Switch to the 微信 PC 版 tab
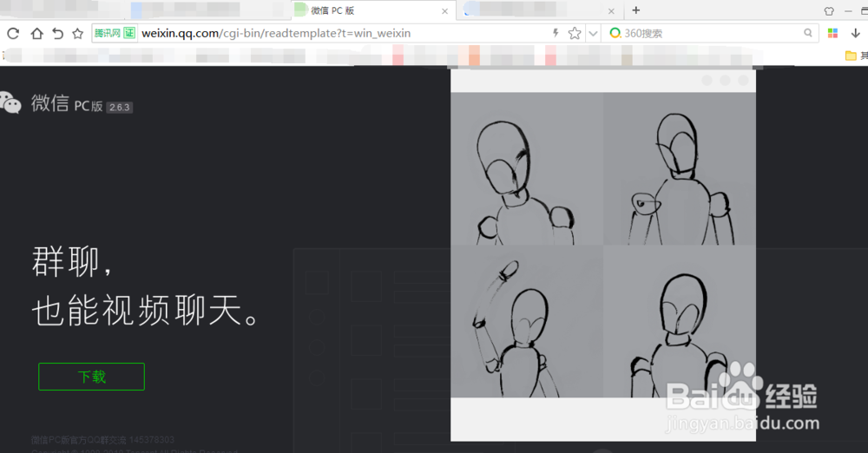Image resolution: width=868 pixels, height=453 pixels. point(373,10)
